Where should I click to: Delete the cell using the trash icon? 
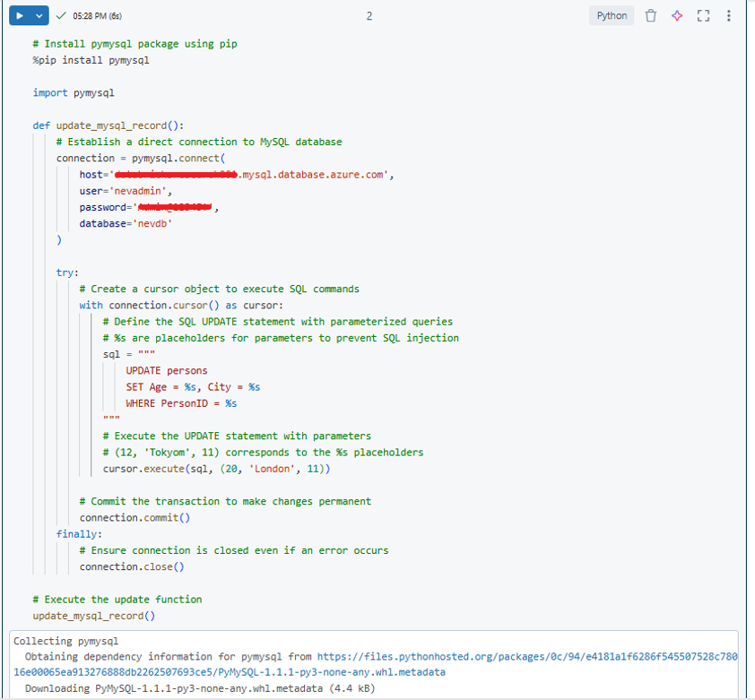pyautogui.click(x=651, y=16)
